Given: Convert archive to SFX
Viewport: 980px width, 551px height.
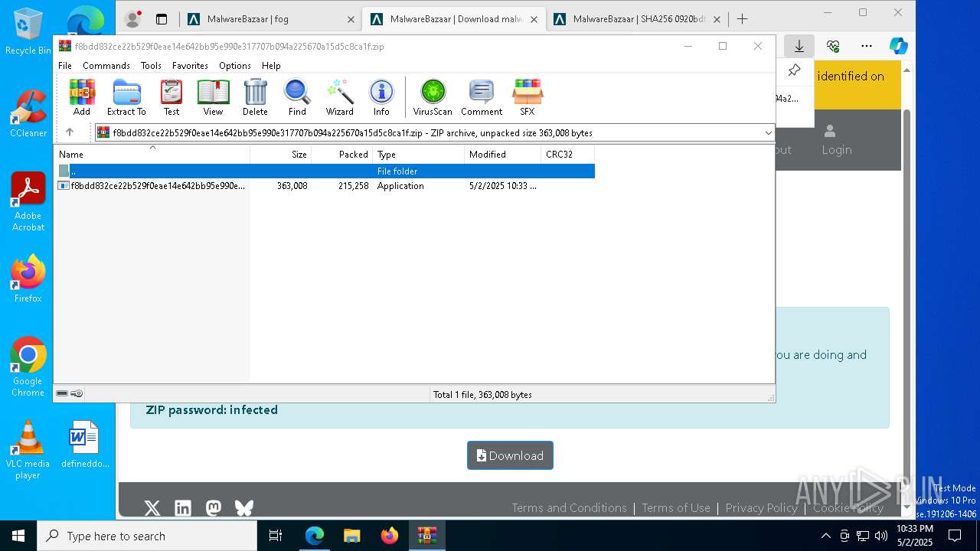Looking at the screenshot, I should [528, 97].
